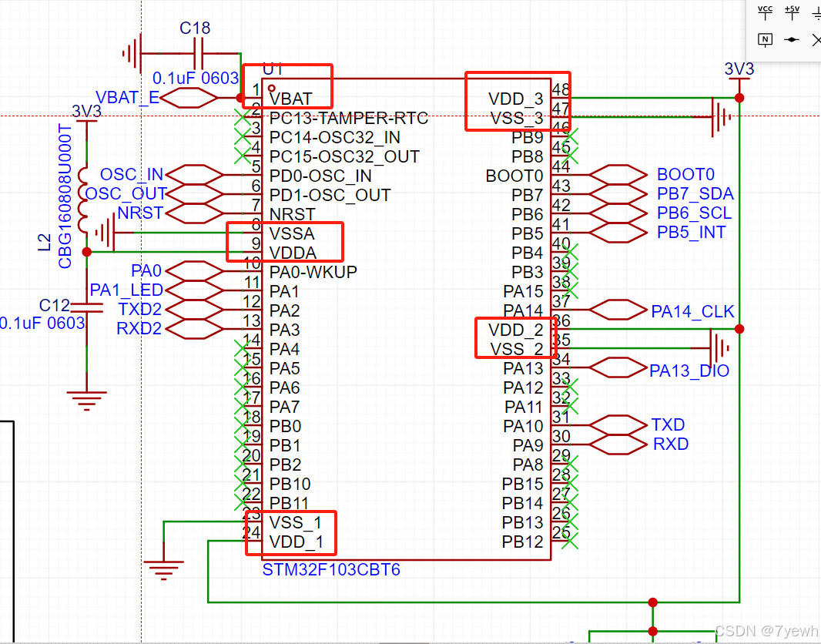The image size is (821, 644).
Task: Click the NRST net port hexagon
Action: (195, 213)
